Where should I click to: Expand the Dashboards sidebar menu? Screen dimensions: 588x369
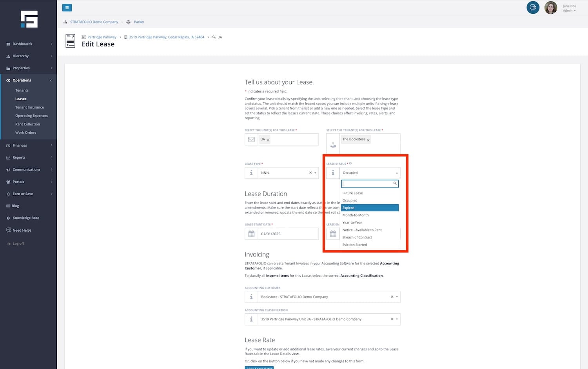(29, 44)
